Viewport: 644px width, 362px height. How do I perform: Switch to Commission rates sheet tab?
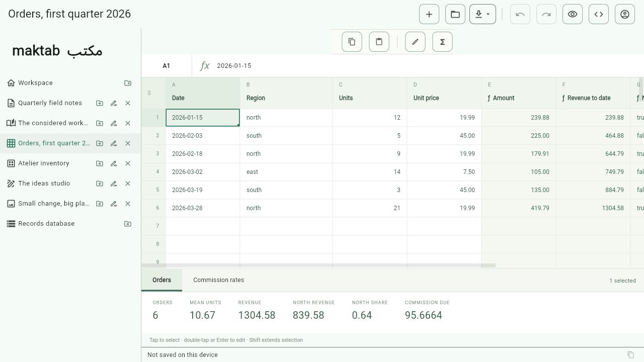(218, 280)
